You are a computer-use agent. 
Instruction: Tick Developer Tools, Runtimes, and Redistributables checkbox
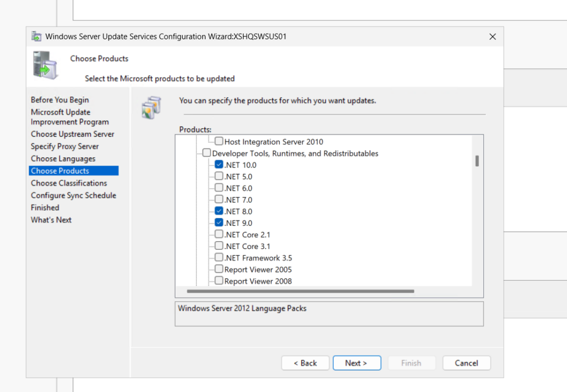pyautogui.click(x=207, y=153)
